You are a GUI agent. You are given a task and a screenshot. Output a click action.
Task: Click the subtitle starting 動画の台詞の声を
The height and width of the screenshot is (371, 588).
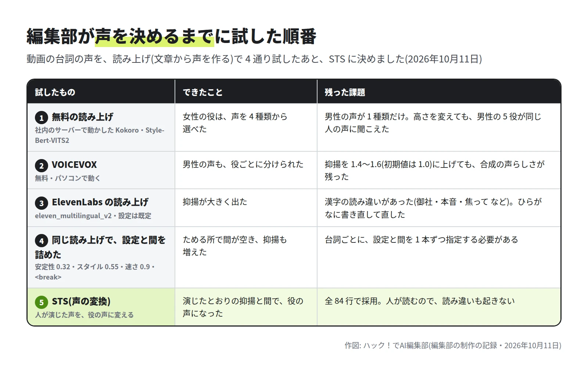[x=254, y=59]
